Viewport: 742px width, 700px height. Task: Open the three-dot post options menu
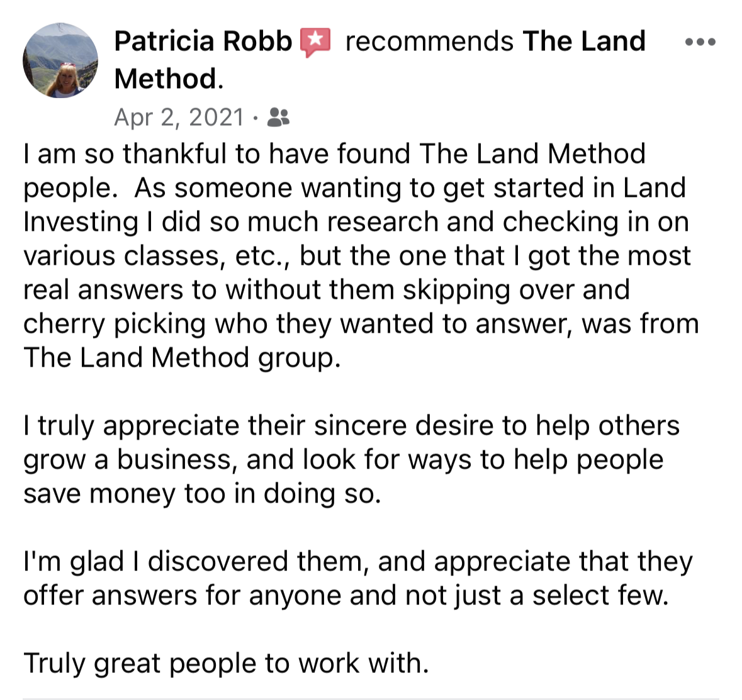pyautogui.click(x=700, y=42)
